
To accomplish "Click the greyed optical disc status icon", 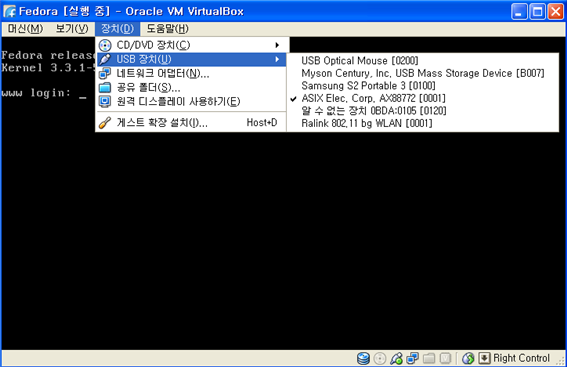I will (380, 358).
